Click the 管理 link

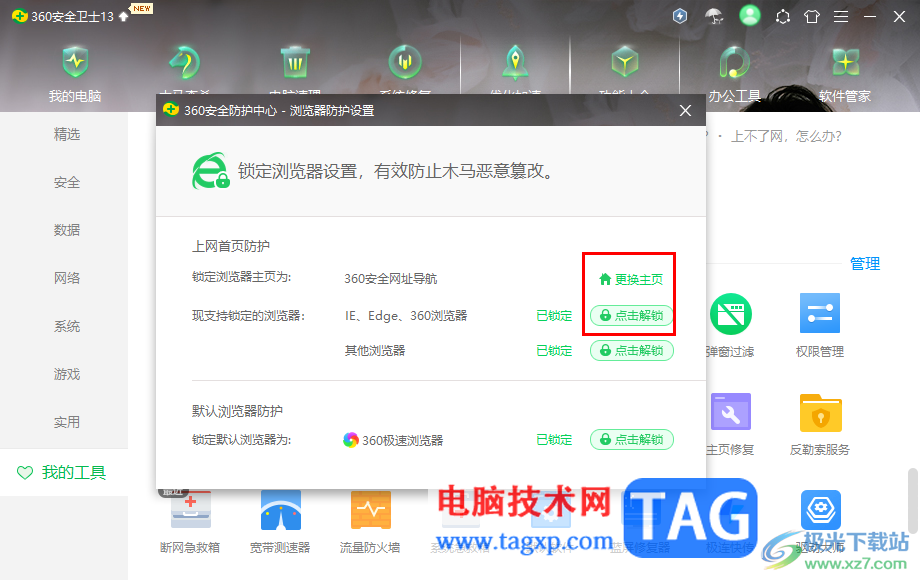(865, 264)
